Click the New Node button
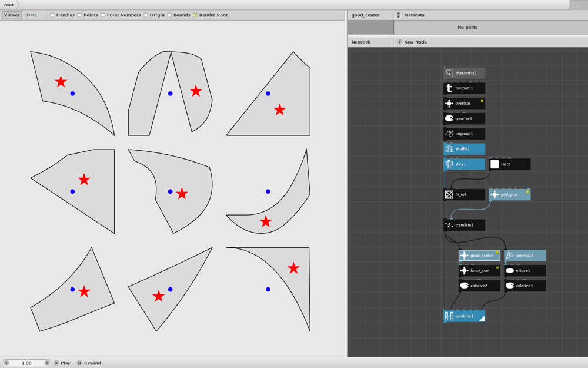The height and width of the screenshot is (368, 588). (412, 42)
